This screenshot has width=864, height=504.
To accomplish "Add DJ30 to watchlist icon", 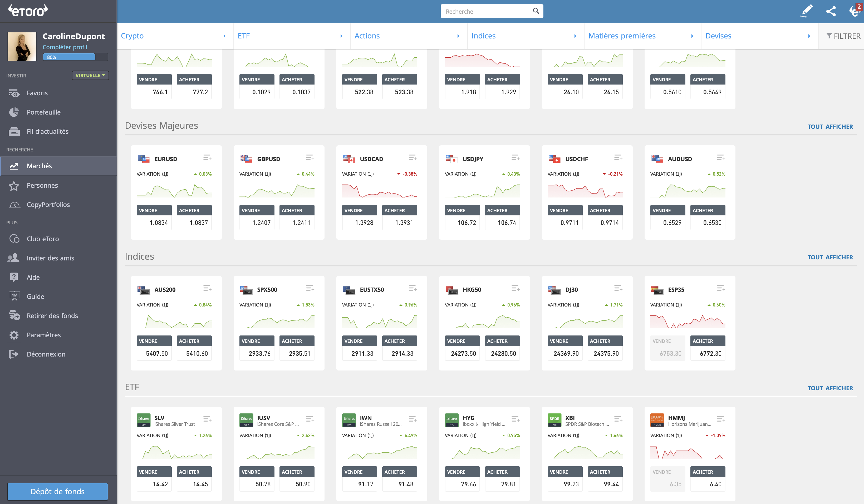I will 618,288.
